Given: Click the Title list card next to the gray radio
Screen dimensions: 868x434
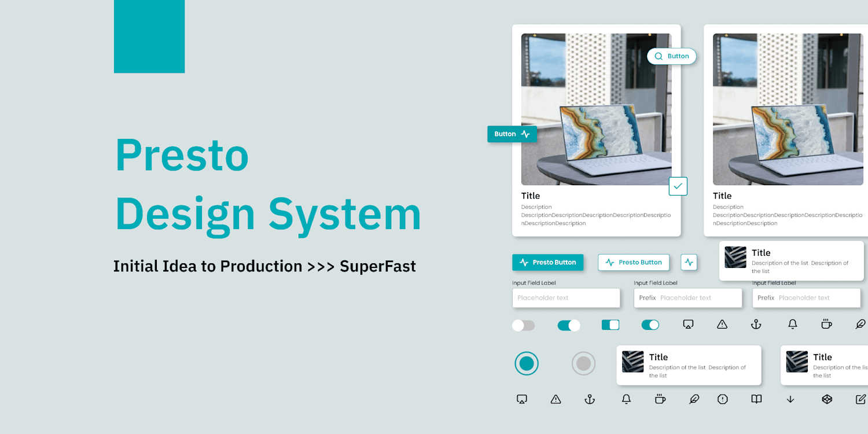Looking at the screenshot, I should point(689,365).
